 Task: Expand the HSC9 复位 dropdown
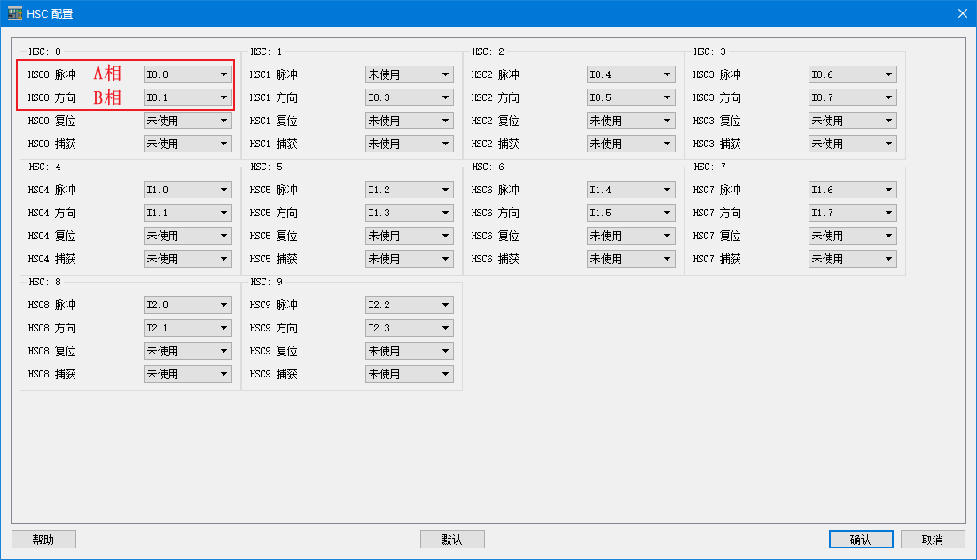tap(410, 351)
